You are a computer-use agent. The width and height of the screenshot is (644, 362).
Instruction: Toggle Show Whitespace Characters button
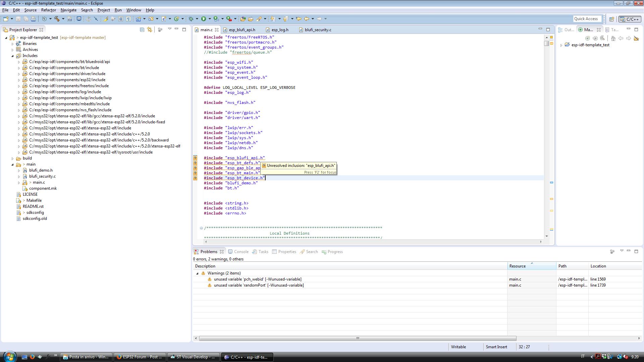tap(128, 19)
